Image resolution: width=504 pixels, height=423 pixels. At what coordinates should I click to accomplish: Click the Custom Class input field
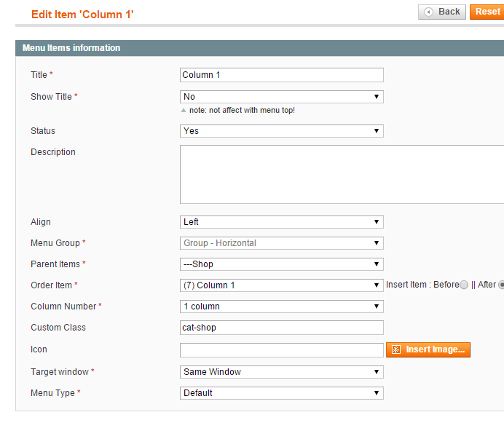point(282,328)
